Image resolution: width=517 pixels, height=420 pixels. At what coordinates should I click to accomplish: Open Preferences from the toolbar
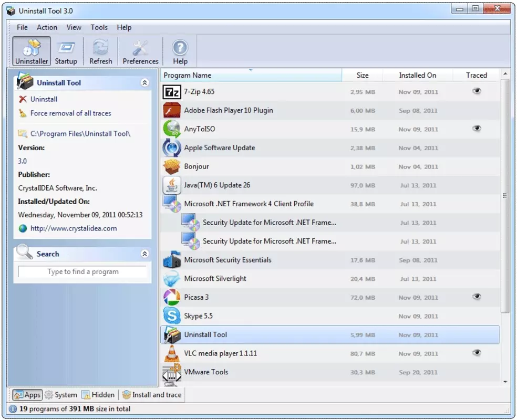(x=140, y=51)
